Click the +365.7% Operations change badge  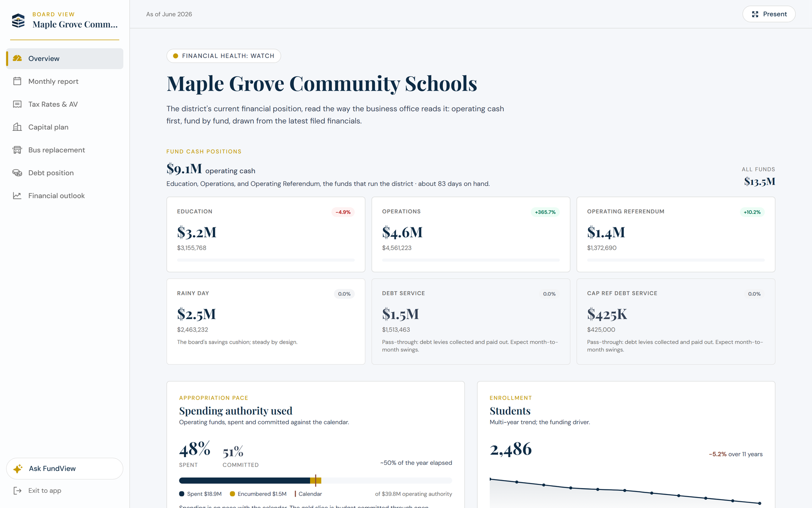click(x=545, y=212)
